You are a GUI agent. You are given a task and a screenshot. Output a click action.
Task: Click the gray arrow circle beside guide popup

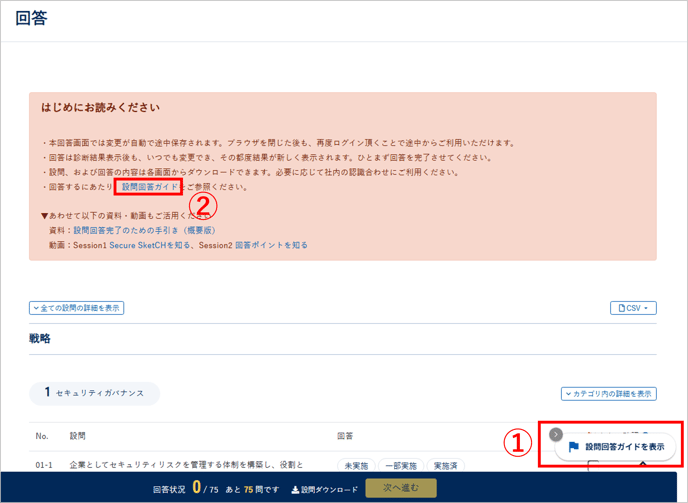[x=556, y=435]
